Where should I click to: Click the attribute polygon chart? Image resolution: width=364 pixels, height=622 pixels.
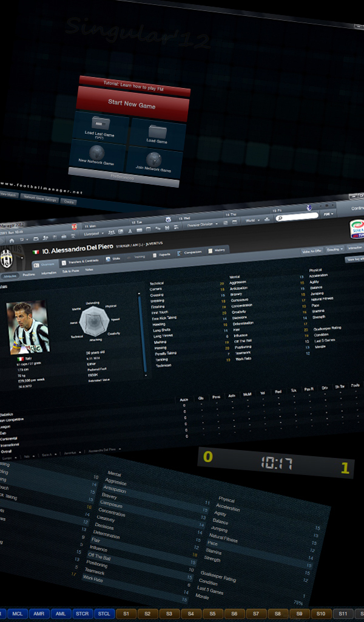click(94, 321)
